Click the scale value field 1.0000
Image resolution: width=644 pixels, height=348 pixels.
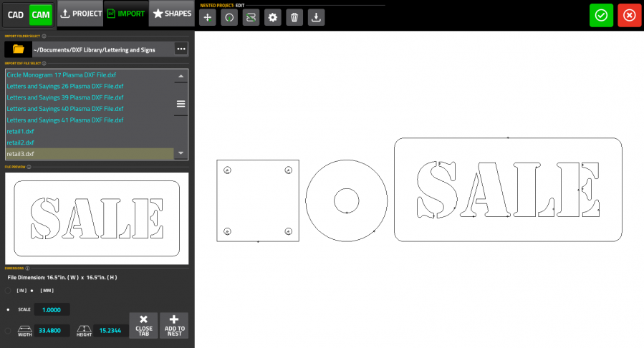pyautogui.click(x=52, y=310)
